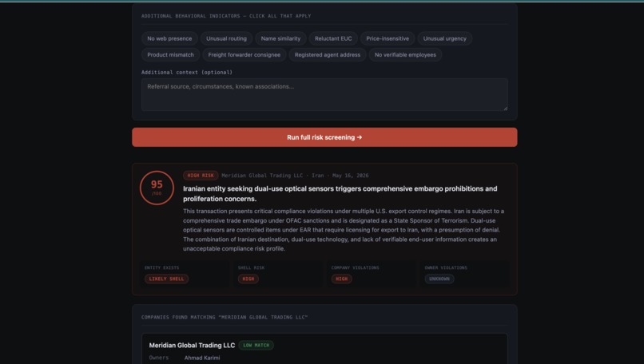Image resolution: width=644 pixels, height=364 pixels.
Task: Run full risk screening
Action: [324, 137]
